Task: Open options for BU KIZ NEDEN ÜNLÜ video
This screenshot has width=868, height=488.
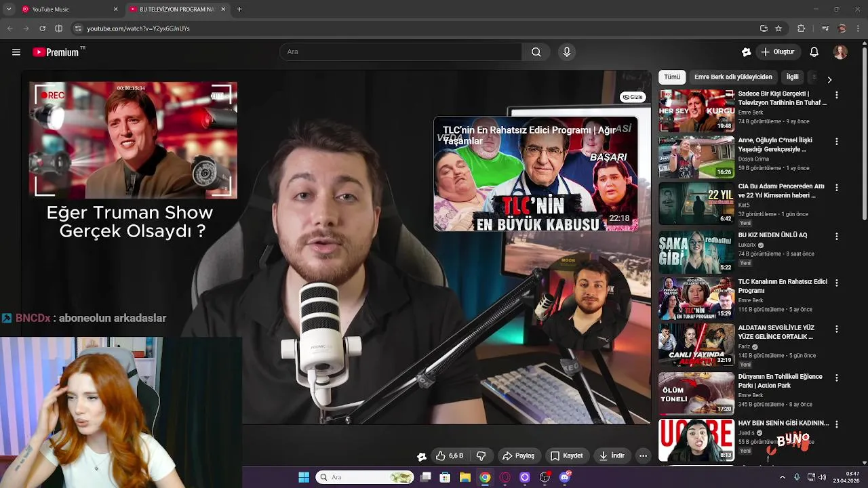Action: pyautogui.click(x=836, y=237)
